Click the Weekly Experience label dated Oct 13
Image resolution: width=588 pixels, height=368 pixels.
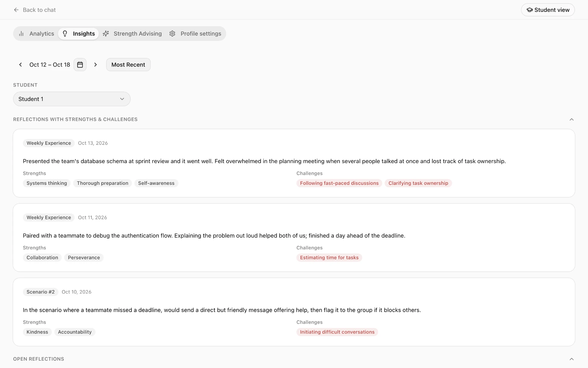click(x=49, y=143)
